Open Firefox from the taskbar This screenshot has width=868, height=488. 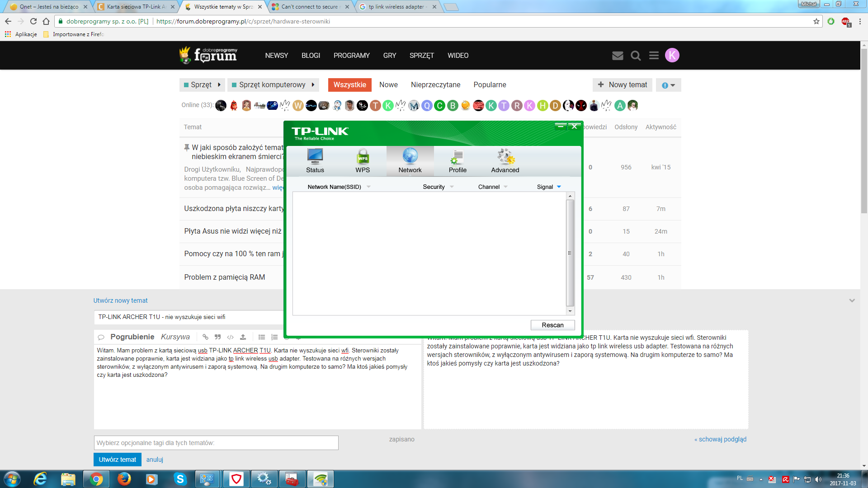124,479
